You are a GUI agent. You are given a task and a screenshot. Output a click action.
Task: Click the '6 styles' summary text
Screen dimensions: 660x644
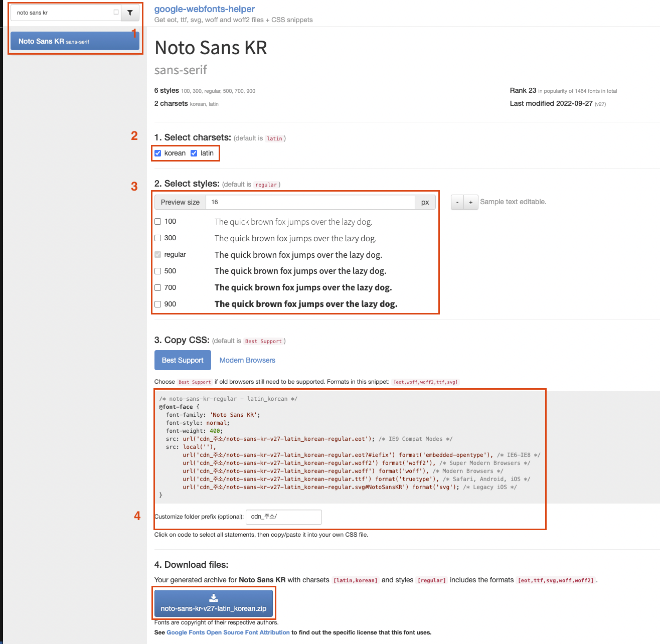coord(167,91)
